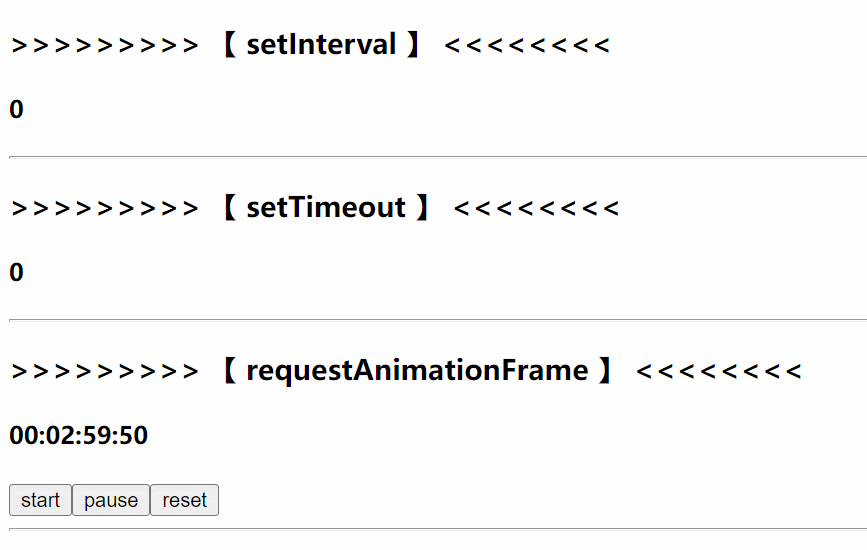Click the setTimeout counter value 0
The height and width of the screenshot is (550, 867).
[16, 273]
